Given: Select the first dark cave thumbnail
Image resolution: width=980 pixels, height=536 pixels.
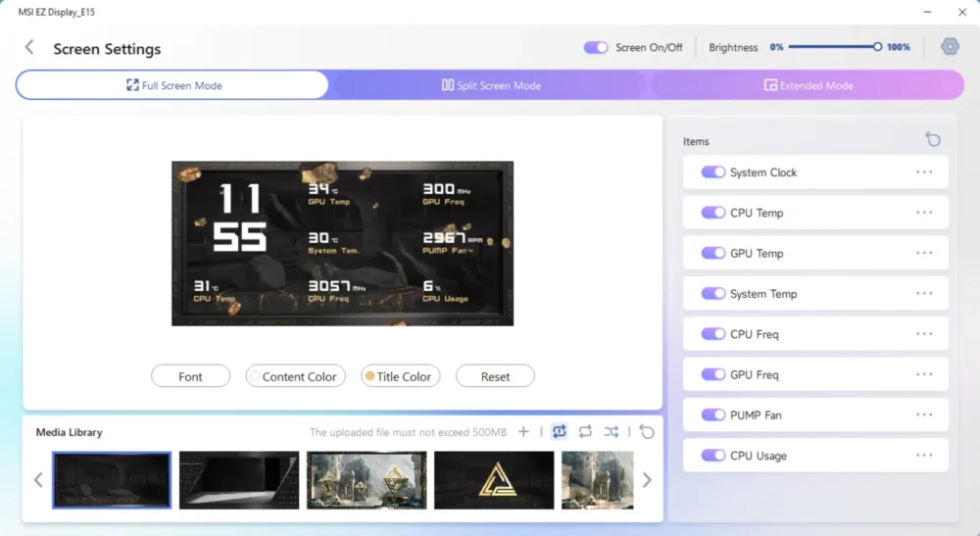Looking at the screenshot, I should coord(112,480).
